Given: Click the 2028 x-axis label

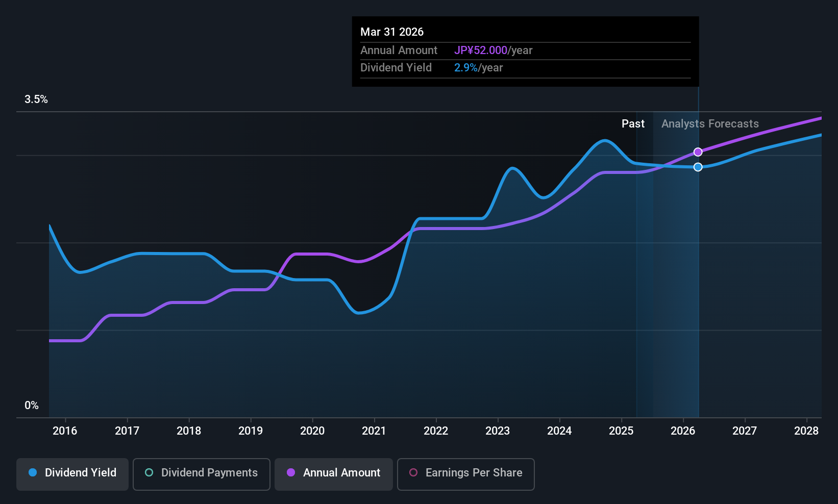Looking at the screenshot, I should 806,431.
